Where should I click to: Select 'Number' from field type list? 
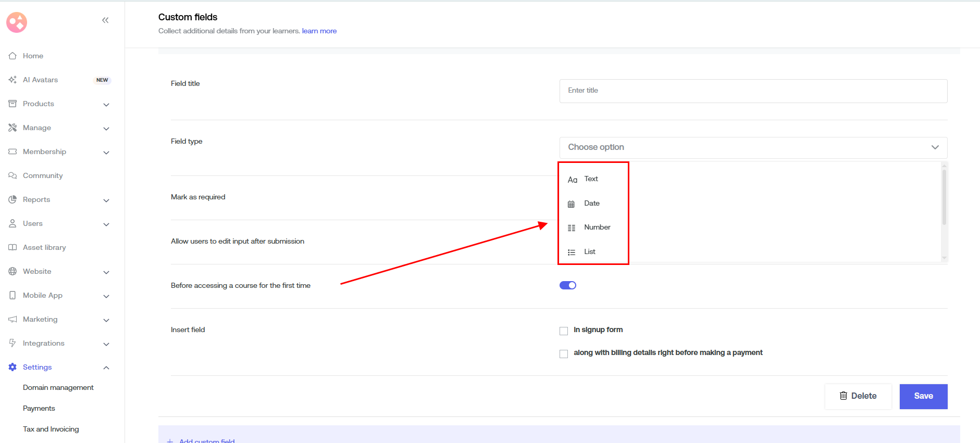pos(597,227)
